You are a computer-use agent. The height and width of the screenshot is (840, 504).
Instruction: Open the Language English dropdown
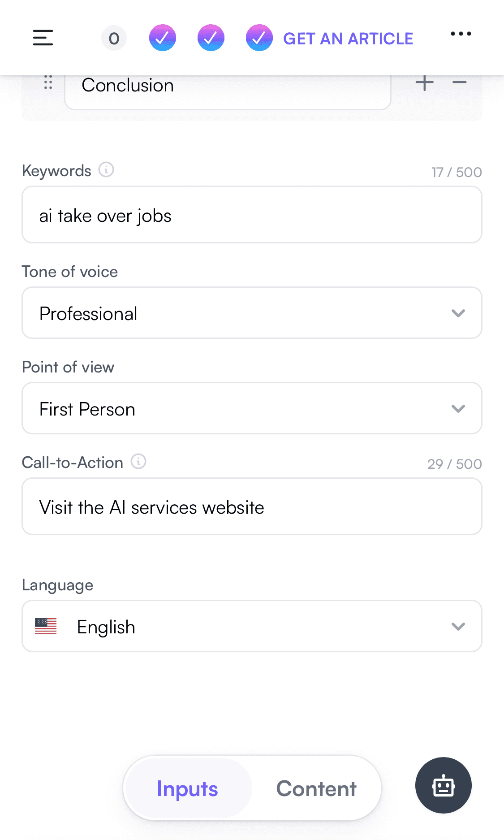[x=252, y=626]
